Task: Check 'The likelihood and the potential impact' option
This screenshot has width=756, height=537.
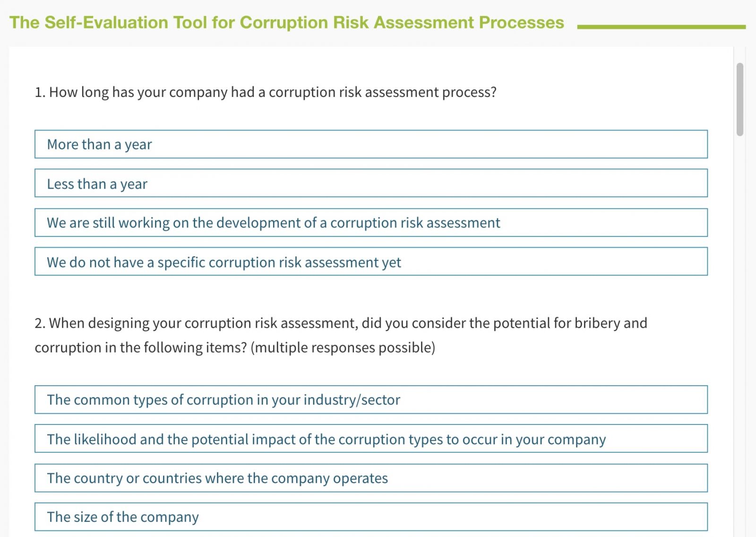Action: [371, 438]
